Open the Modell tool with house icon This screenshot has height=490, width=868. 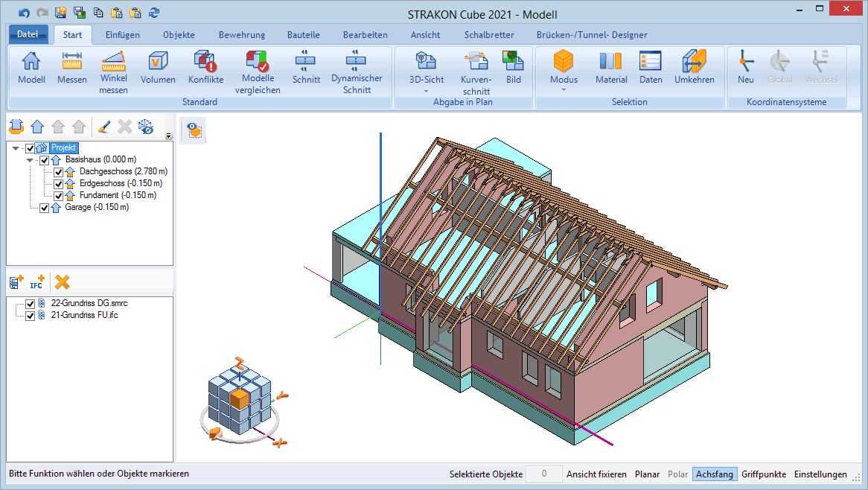(31, 68)
